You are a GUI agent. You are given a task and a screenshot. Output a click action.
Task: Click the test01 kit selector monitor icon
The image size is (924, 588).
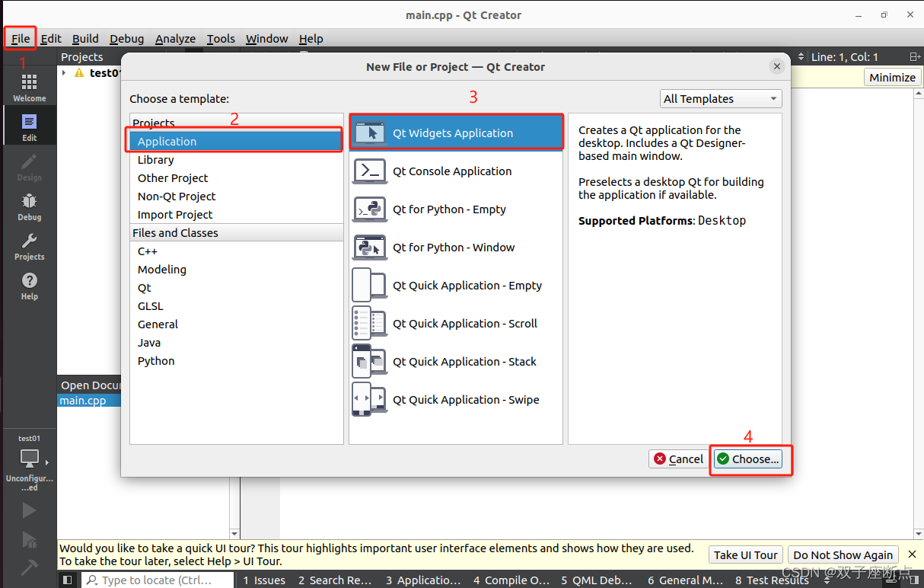pyautogui.click(x=29, y=459)
